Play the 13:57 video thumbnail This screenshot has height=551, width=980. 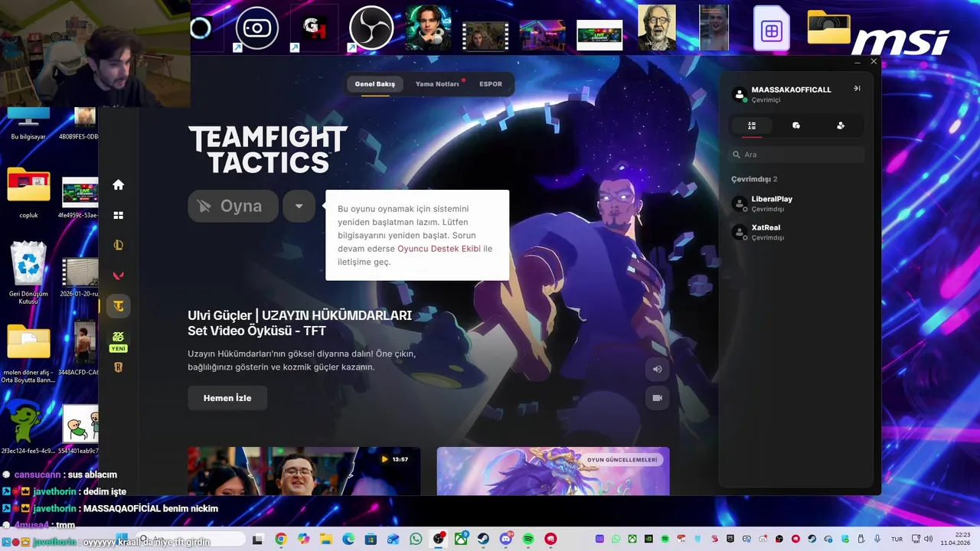coord(304,471)
